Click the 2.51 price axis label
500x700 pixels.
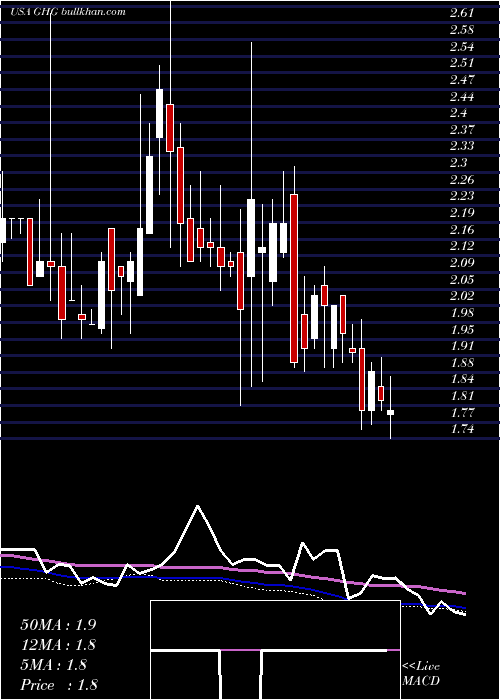(461, 63)
